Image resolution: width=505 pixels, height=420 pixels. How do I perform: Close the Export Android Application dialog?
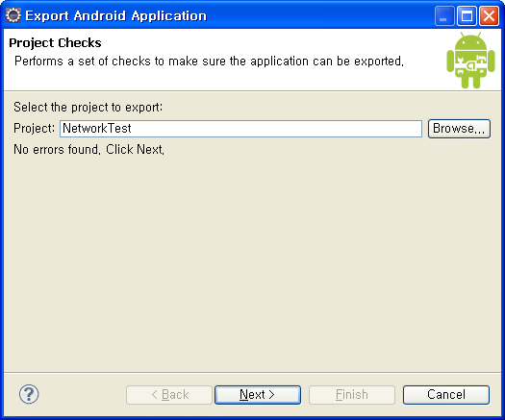pos(489,15)
